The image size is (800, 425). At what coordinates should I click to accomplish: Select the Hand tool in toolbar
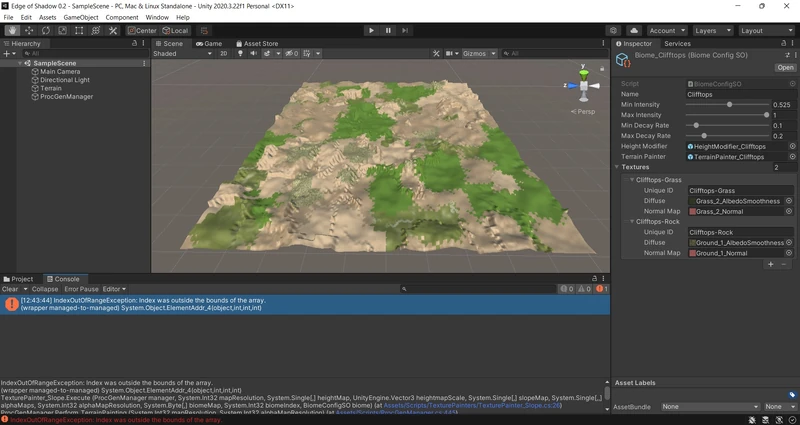pyautogui.click(x=13, y=31)
